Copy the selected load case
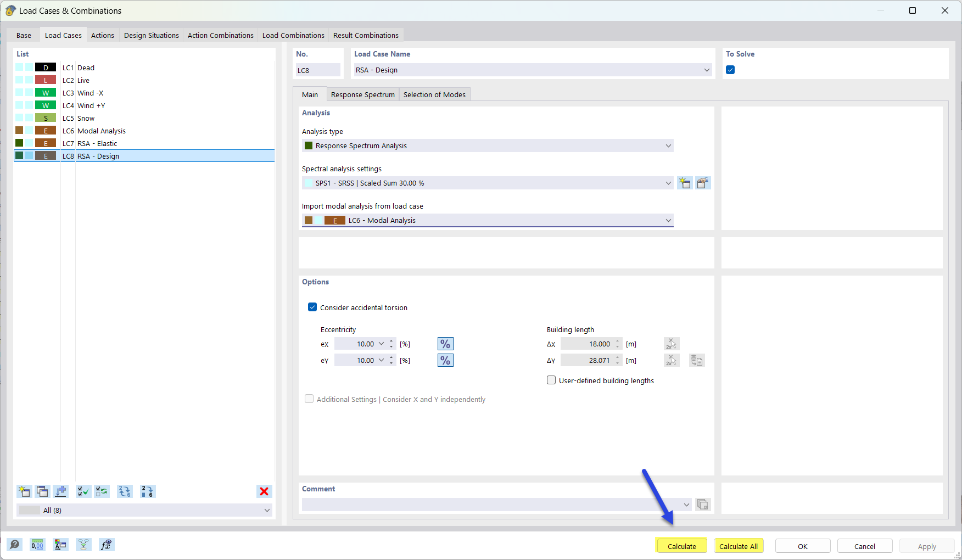Viewport: 962px width, 560px height. (42, 491)
